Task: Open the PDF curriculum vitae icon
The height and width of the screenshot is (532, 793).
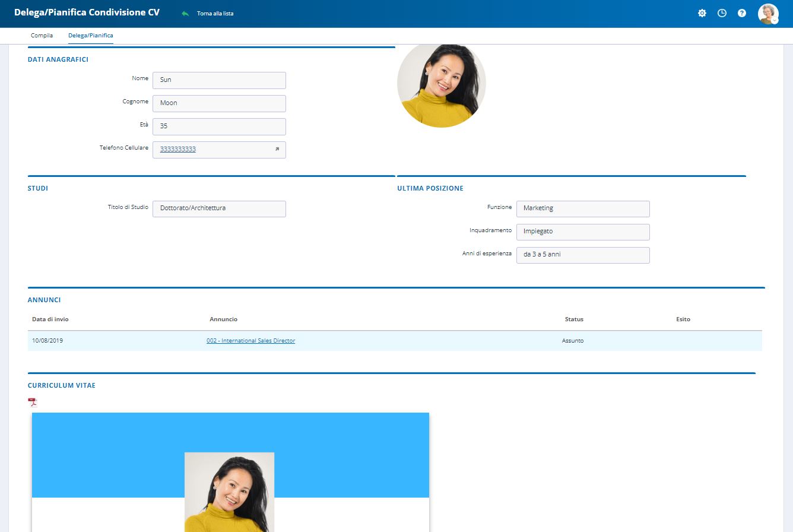Action: click(x=33, y=402)
